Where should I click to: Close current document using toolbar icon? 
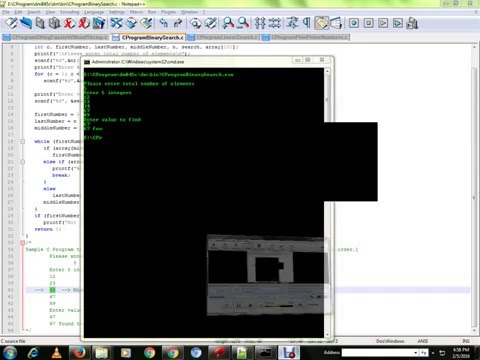[x=69, y=23]
